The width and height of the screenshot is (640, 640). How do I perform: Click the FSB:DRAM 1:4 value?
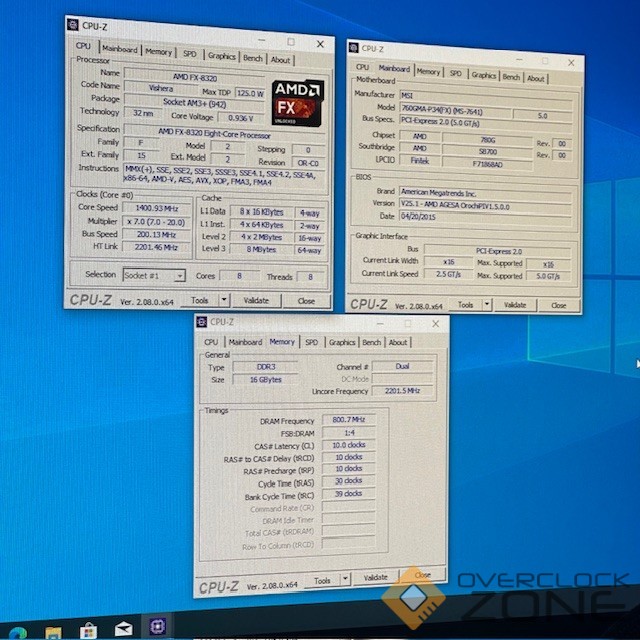pyautogui.click(x=349, y=432)
